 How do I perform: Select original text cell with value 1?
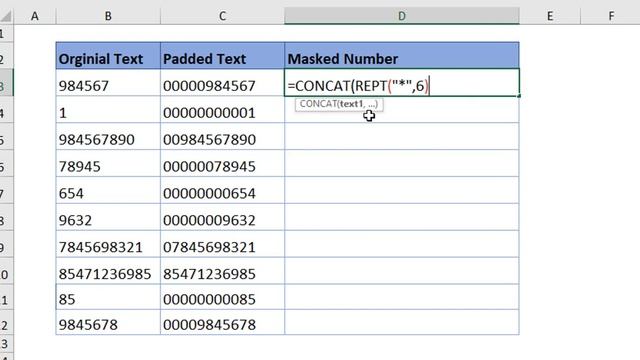click(108, 109)
